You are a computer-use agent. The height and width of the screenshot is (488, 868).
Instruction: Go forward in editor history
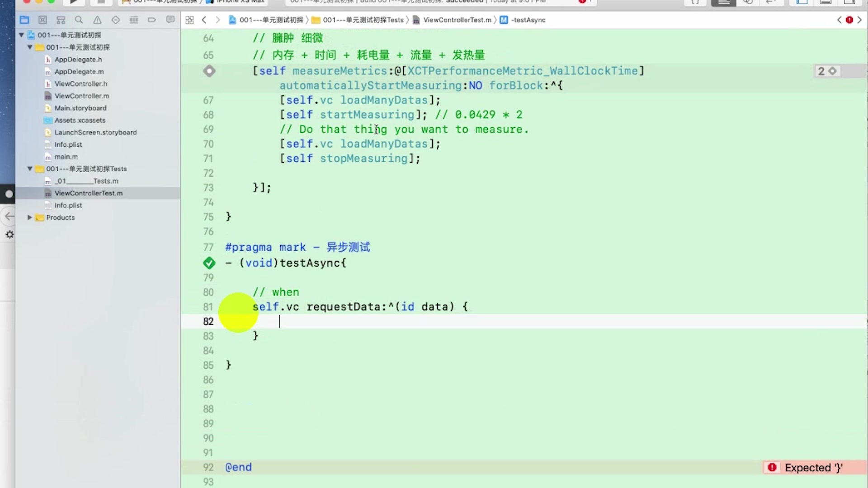(x=218, y=20)
